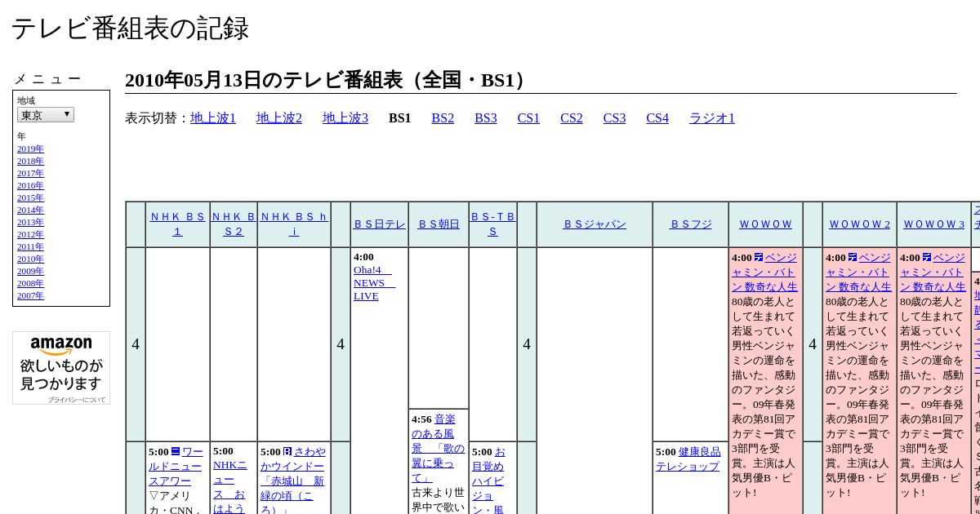
Task: Switch to the 地上波2 listing
Action: click(x=279, y=118)
